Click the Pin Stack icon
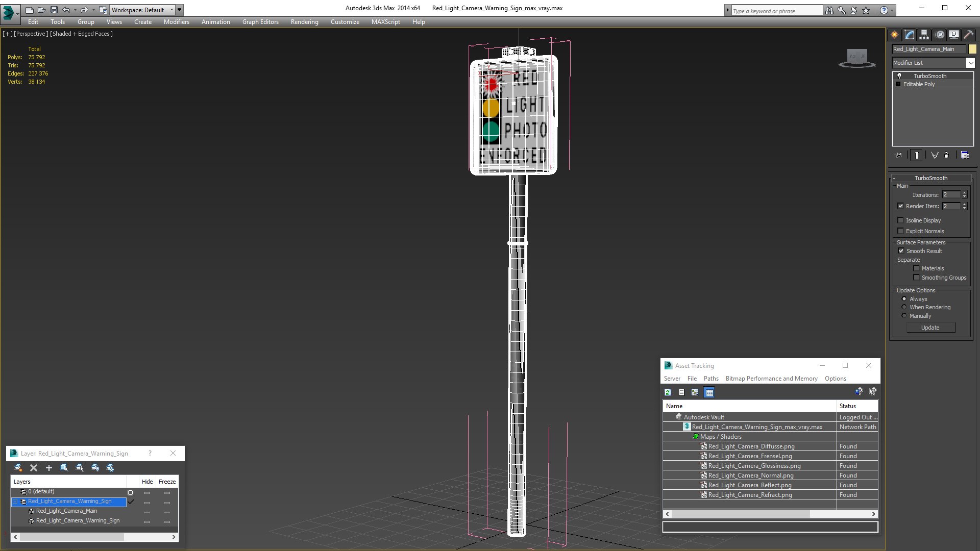The width and height of the screenshot is (980, 551). tap(899, 155)
